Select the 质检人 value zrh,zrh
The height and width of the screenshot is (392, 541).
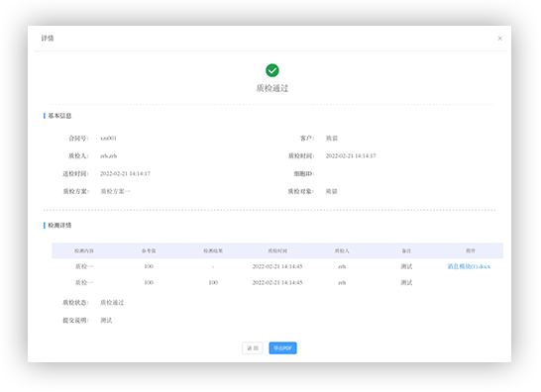point(109,155)
